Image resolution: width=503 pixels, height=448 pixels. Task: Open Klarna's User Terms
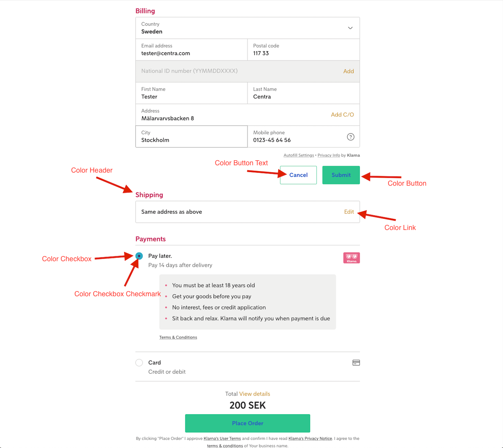click(222, 438)
